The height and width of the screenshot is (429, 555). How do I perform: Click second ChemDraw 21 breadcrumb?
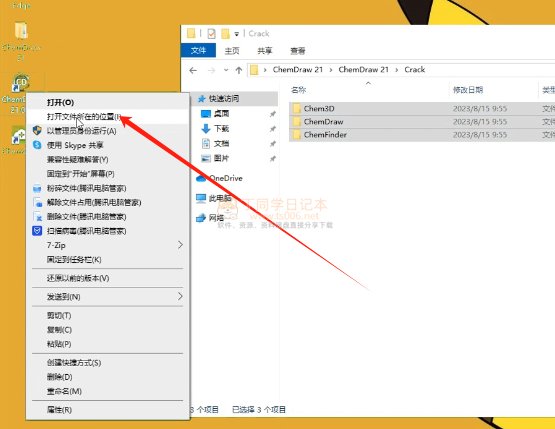click(x=364, y=70)
